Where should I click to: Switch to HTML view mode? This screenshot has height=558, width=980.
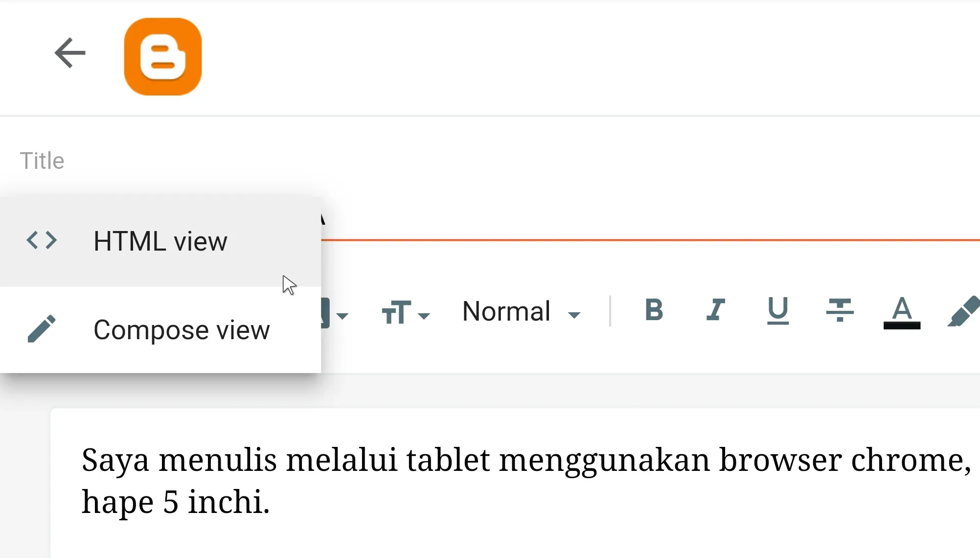(160, 241)
